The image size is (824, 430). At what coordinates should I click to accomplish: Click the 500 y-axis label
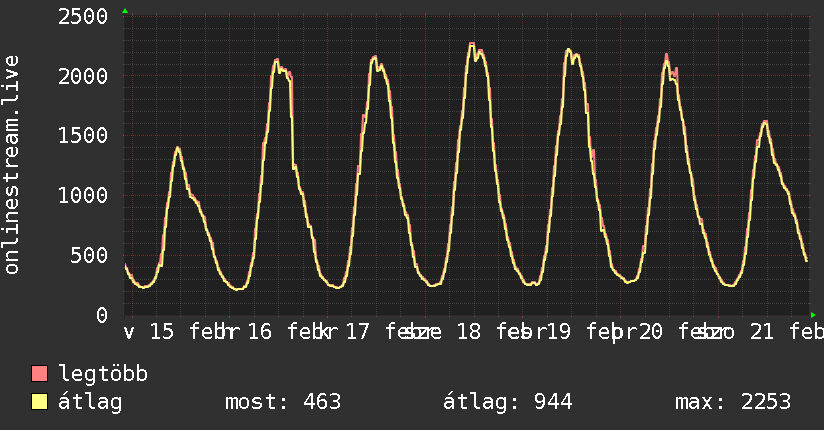point(90,255)
